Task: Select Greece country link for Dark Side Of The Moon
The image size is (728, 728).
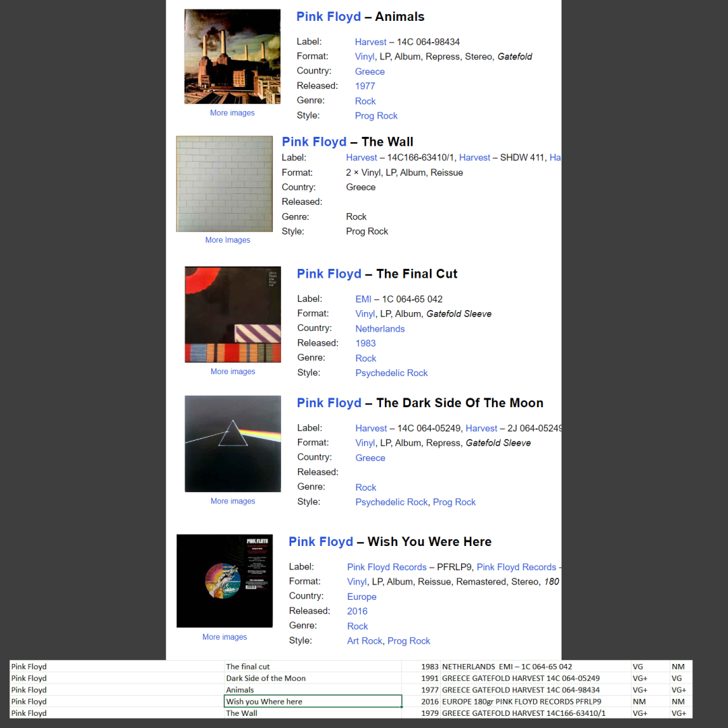Action: (370, 458)
